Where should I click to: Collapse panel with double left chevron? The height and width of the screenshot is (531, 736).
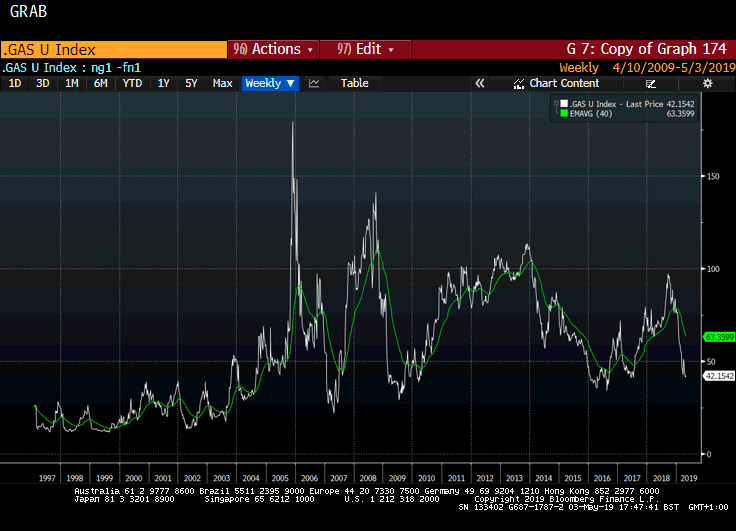(479, 84)
